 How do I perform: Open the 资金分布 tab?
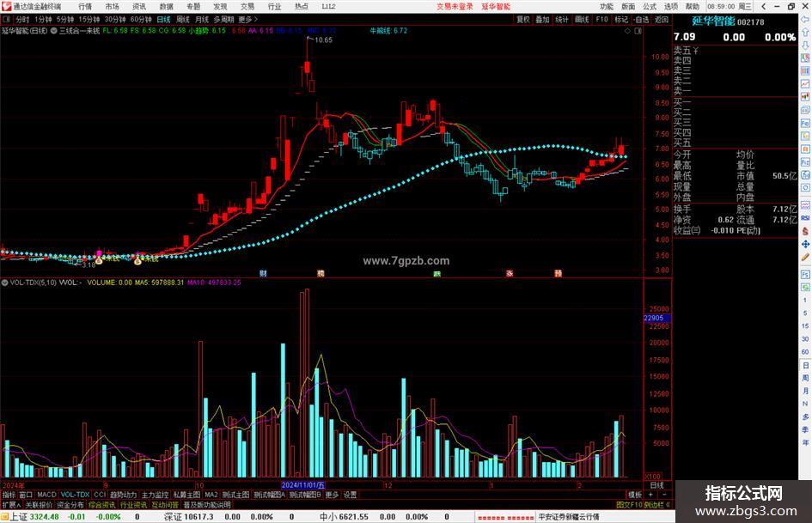70,504
